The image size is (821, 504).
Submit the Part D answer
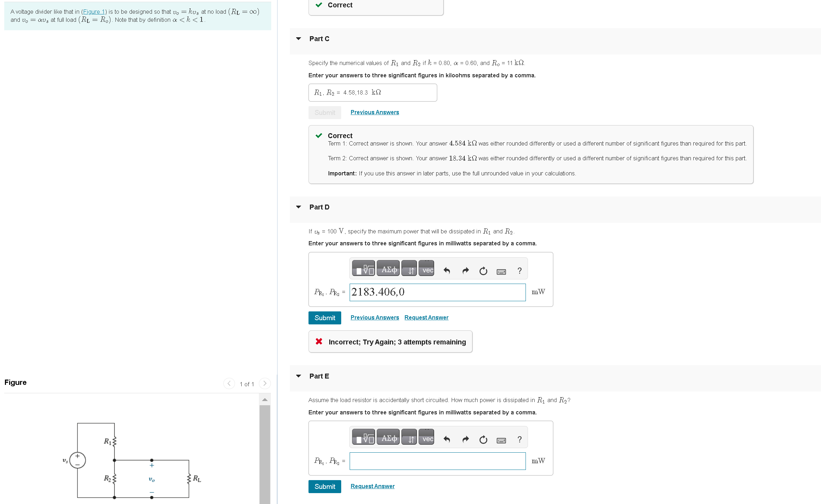tap(324, 318)
